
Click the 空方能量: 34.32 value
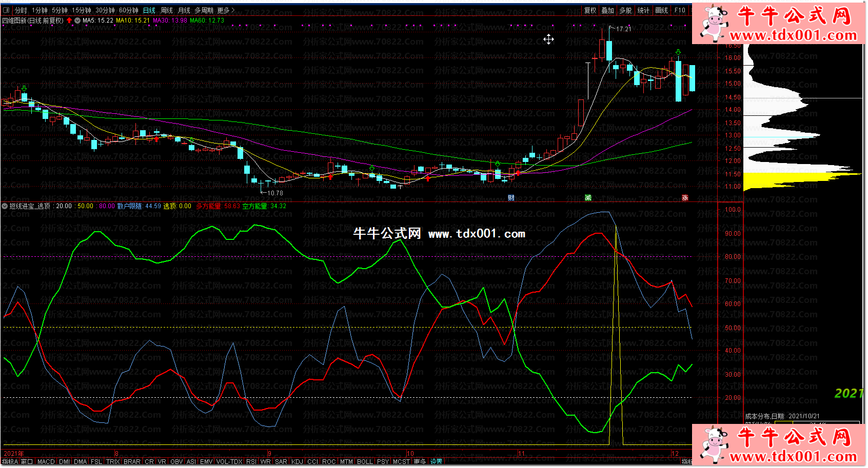click(264, 206)
